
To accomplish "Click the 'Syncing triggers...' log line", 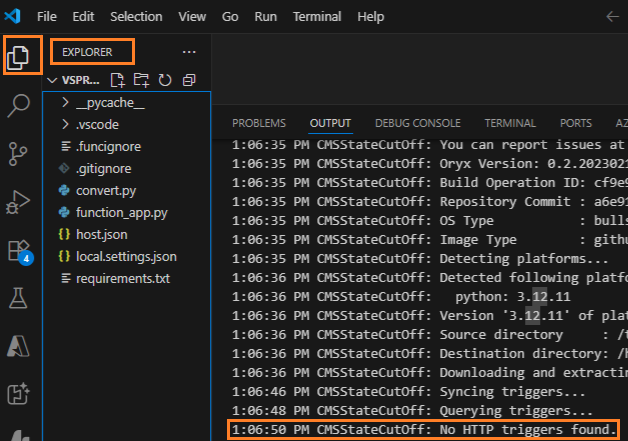I will tap(409, 391).
